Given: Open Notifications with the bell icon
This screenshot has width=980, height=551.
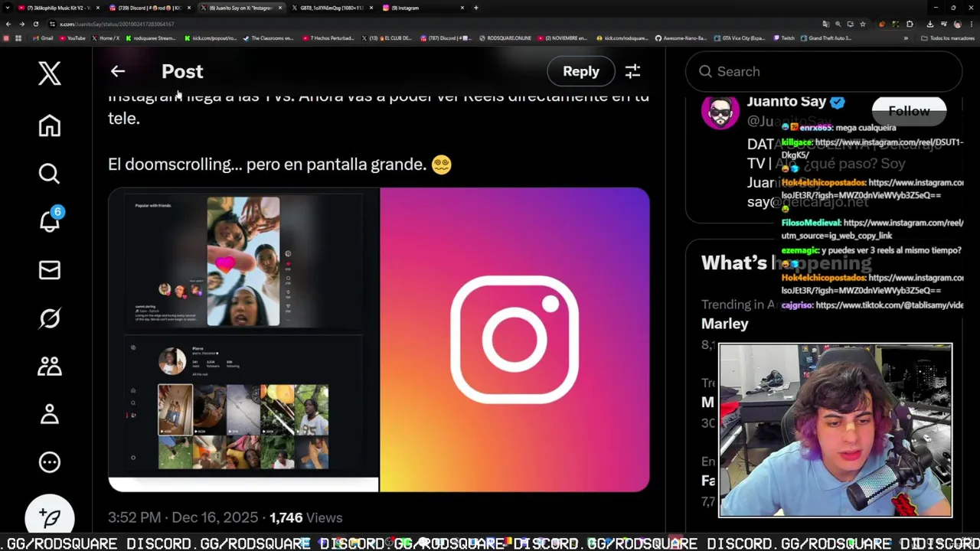Looking at the screenshot, I should point(50,221).
